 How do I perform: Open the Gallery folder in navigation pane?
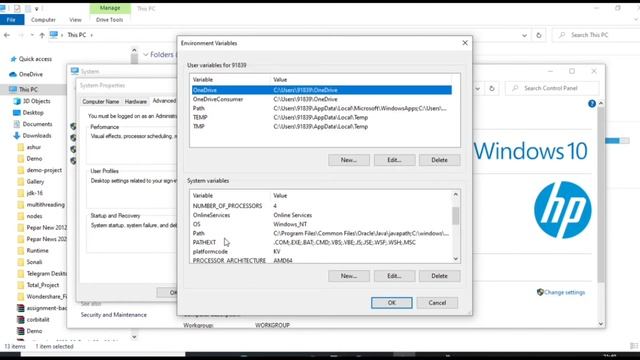[x=35, y=182]
